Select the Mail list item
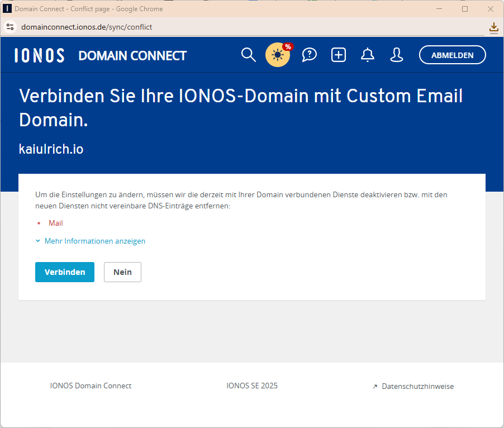The image size is (504, 428). click(x=55, y=223)
